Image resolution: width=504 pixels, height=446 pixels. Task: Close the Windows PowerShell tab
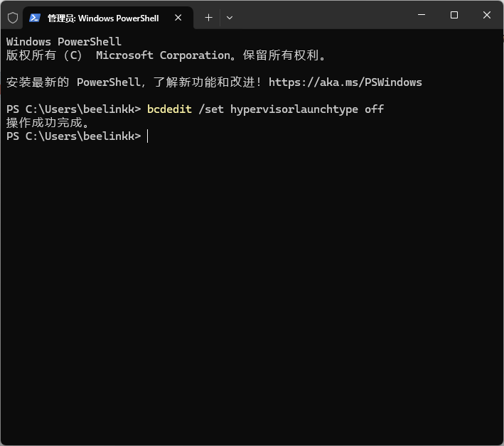(x=179, y=18)
